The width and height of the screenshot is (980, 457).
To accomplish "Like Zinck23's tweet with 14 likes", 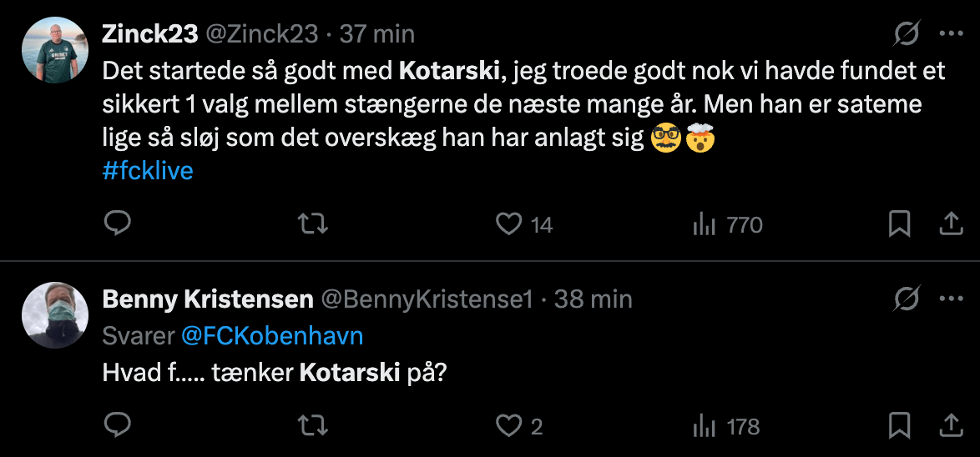I will point(509,223).
